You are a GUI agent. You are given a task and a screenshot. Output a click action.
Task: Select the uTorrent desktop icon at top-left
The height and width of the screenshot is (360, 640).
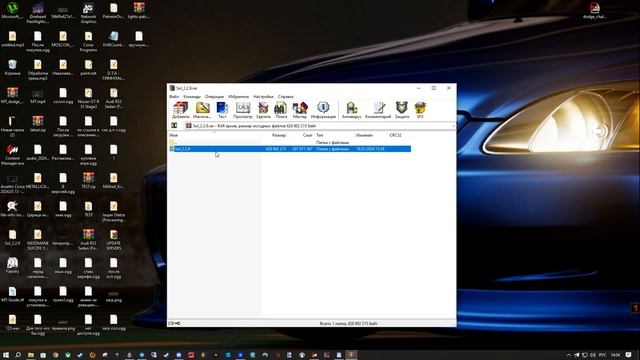(12, 11)
